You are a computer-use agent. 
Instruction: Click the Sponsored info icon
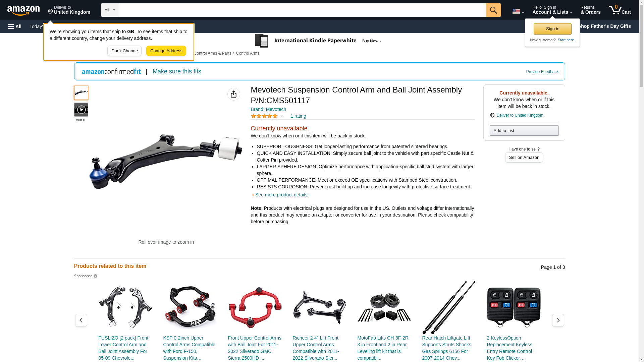click(95, 276)
